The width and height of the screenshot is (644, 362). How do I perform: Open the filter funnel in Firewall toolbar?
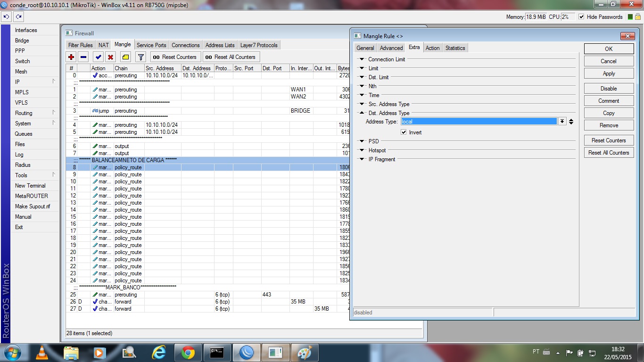click(140, 57)
